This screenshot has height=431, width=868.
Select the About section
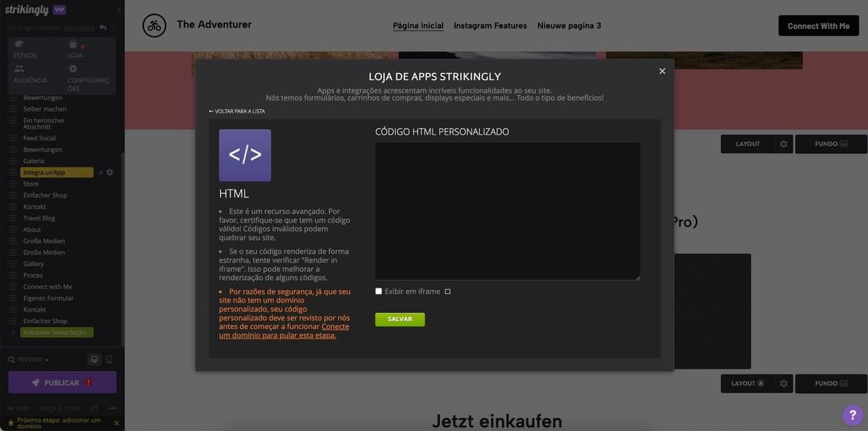[32, 229]
